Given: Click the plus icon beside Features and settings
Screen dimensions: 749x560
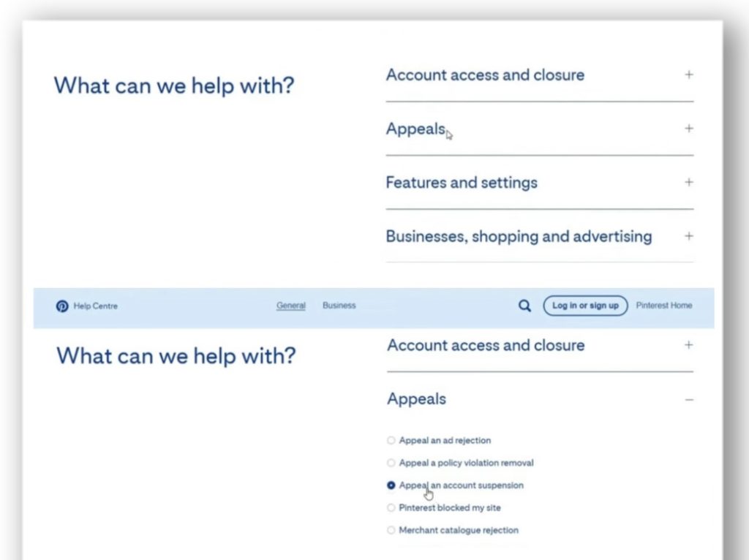Looking at the screenshot, I should (x=688, y=182).
